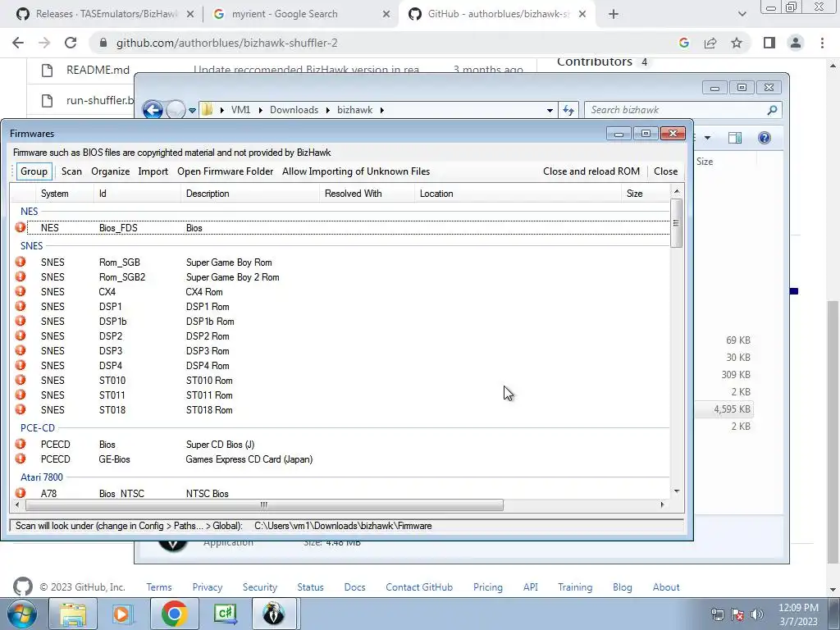Select the GitHub authorblues/bizhawk-shuffler tab
840x630 pixels.
tap(497, 14)
